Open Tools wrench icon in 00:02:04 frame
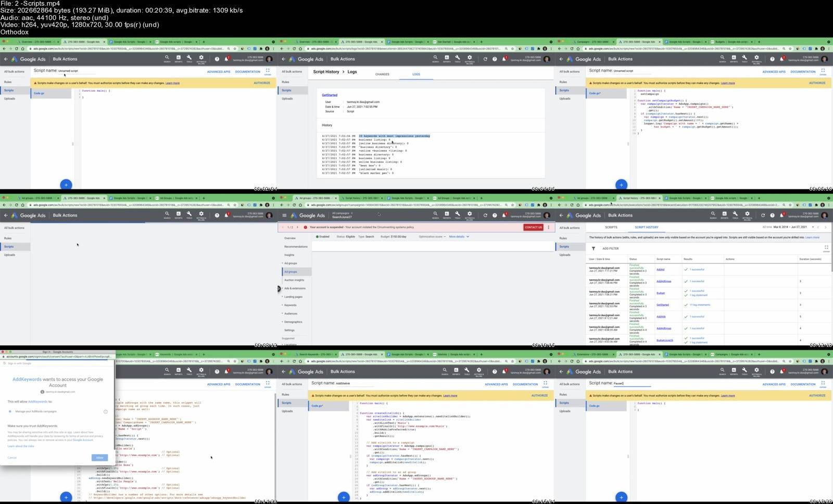Image resolution: width=833 pixels, height=504 pixels. coord(190,58)
